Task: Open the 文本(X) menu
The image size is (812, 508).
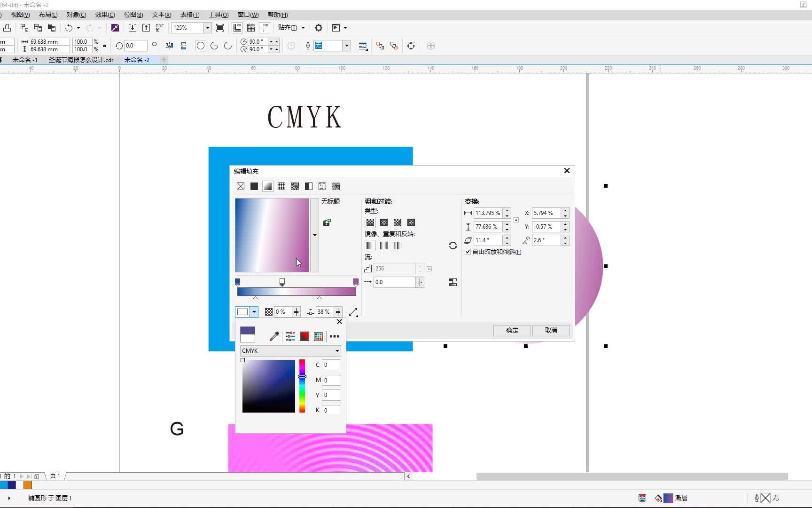Action: point(162,15)
